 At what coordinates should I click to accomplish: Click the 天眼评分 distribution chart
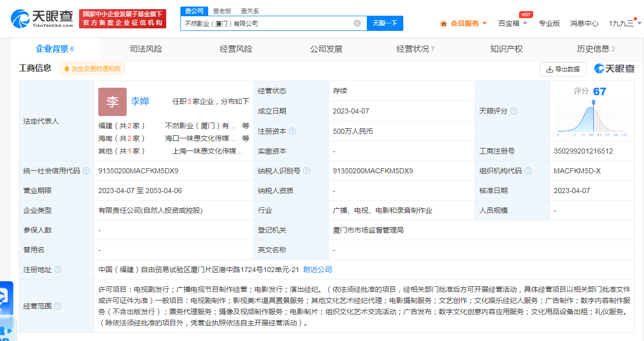[x=592, y=119]
